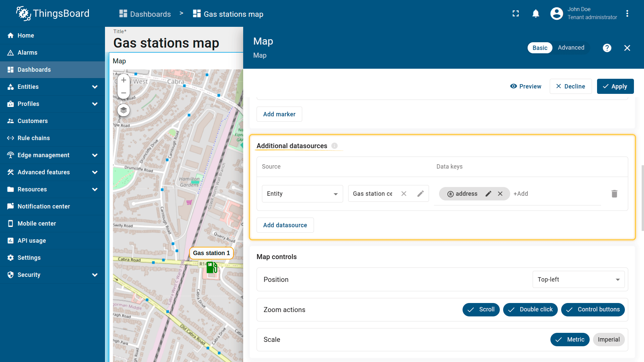Edit the address data key pencil
This screenshot has height=362, width=644.
click(x=488, y=194)
